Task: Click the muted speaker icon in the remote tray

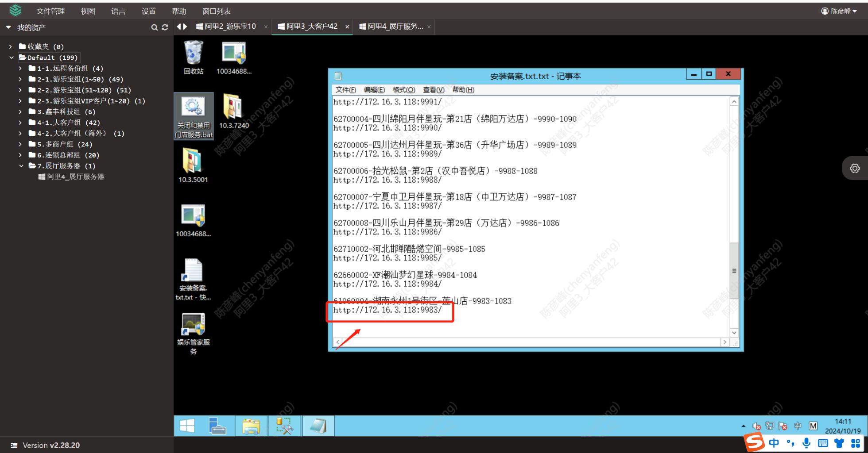Action: [x=756, y=426]
